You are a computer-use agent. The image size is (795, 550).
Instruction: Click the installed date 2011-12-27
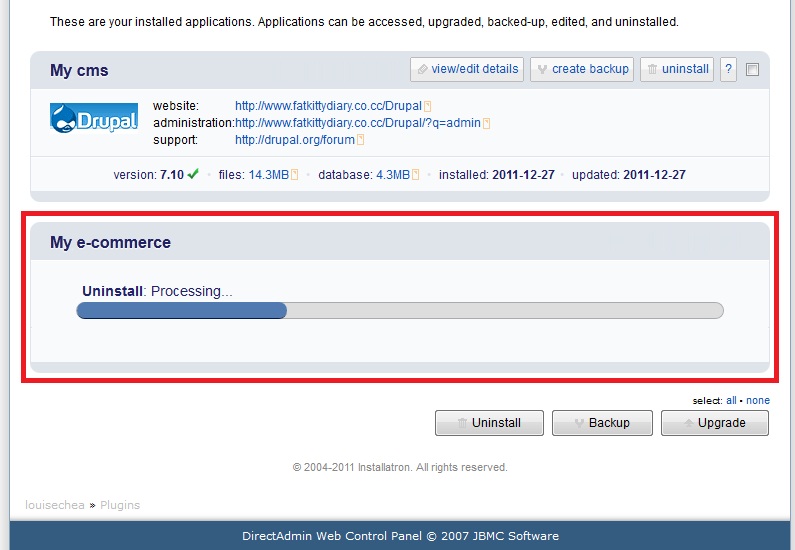[x=523, y=175]
